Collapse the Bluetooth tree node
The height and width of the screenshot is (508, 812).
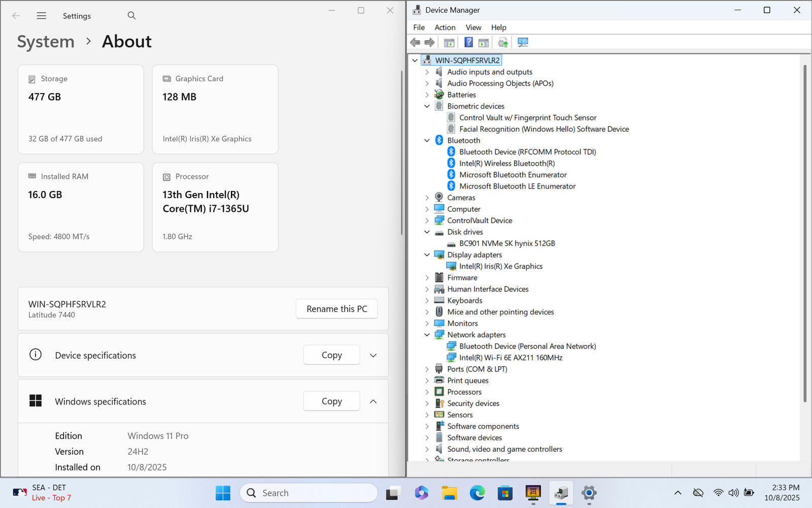pyautogui.click(x=427, y=141)
